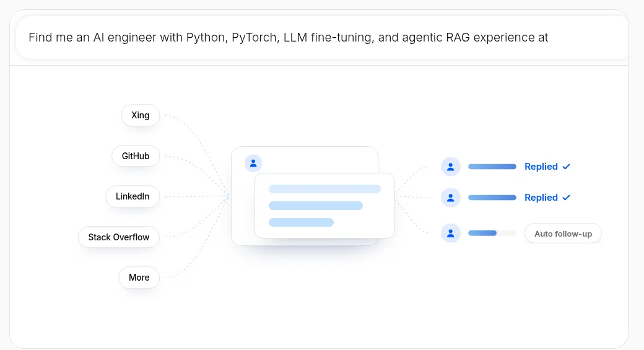644x350 pixels.
Task: Select the GitHub source pill
Action: (x=136, y=156)
